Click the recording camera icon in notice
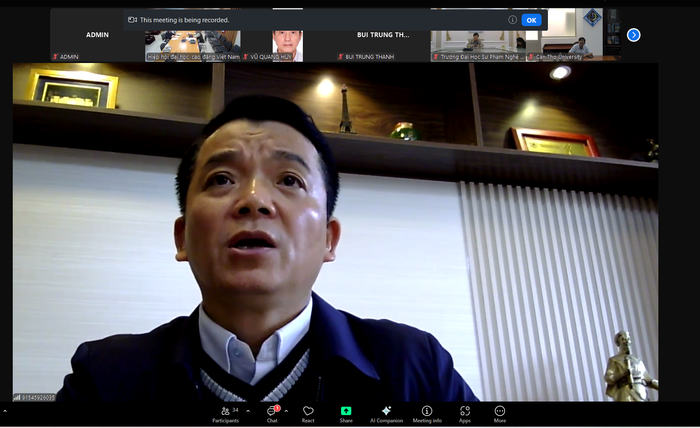 132,20
